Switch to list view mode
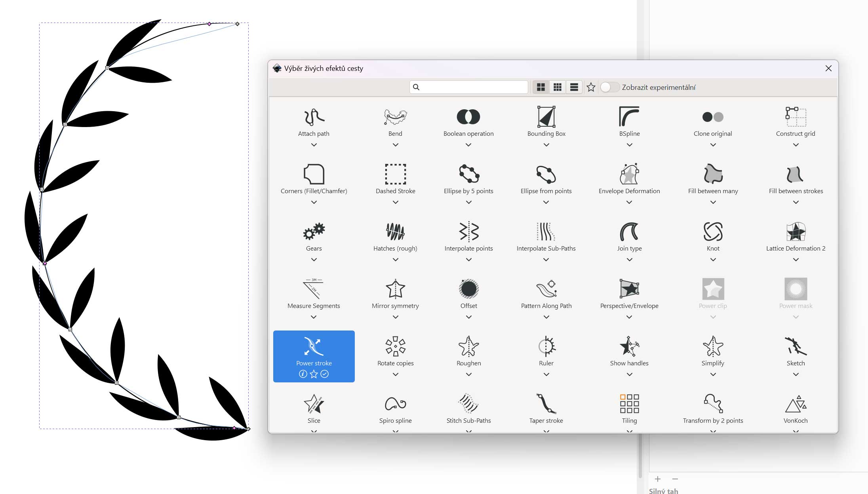The width and height of the screenshot is (868, 494). [x=574, y=87]
